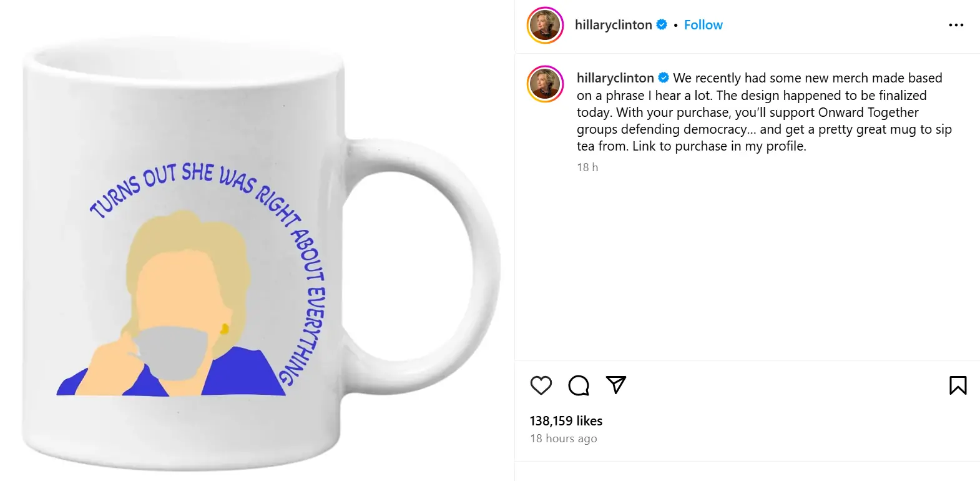980x481 pixels.
Task: Click the profile avatar in the post header
Action: point(545,25)
